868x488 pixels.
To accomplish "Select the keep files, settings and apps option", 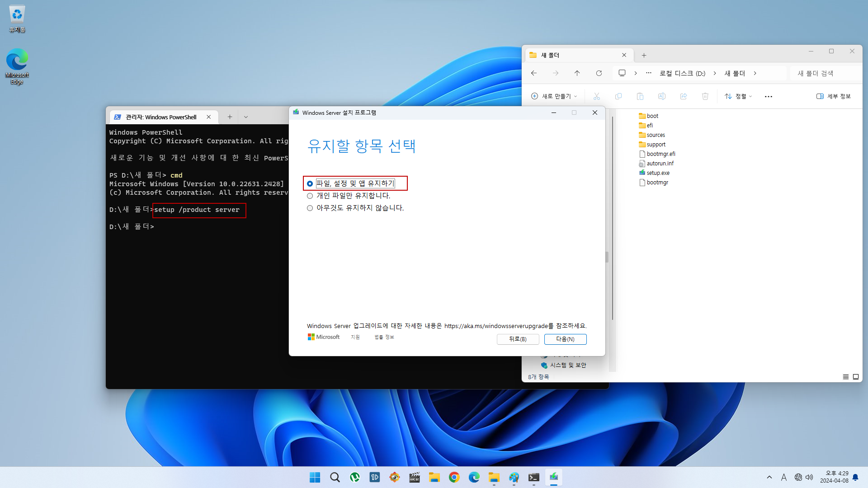I will pos(310,183).
